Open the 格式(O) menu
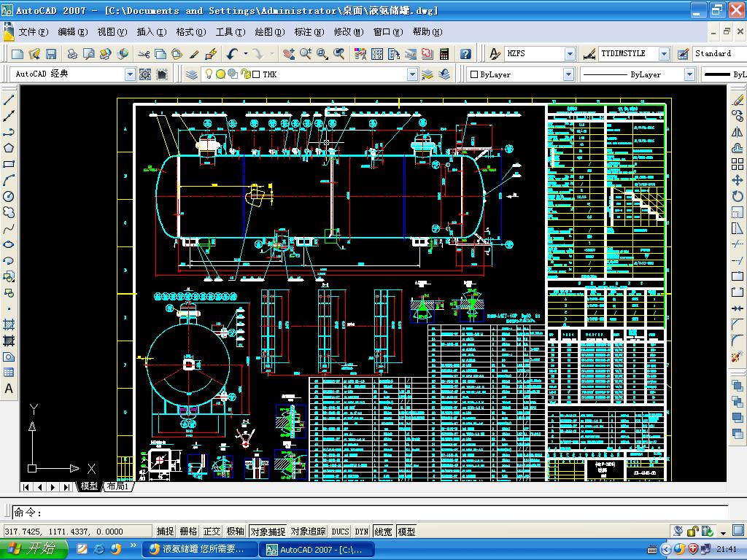Screen dimensions: 747x560 [191, 32]
